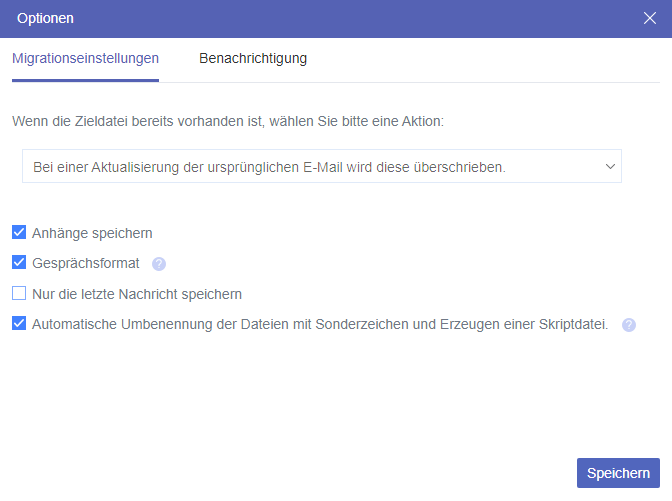The height and width of the screenshot is (501, 672).
Task: Uncheck the Anhänge speichern checkbox
Action: click(x=19, y=233)
